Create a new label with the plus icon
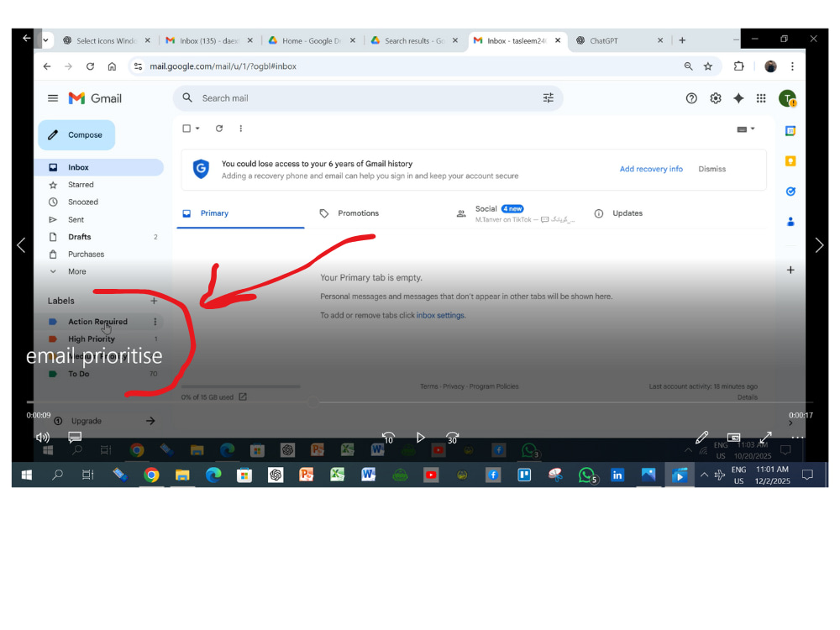The width and height of the screenshot is (840, 630). coord(154,301)
